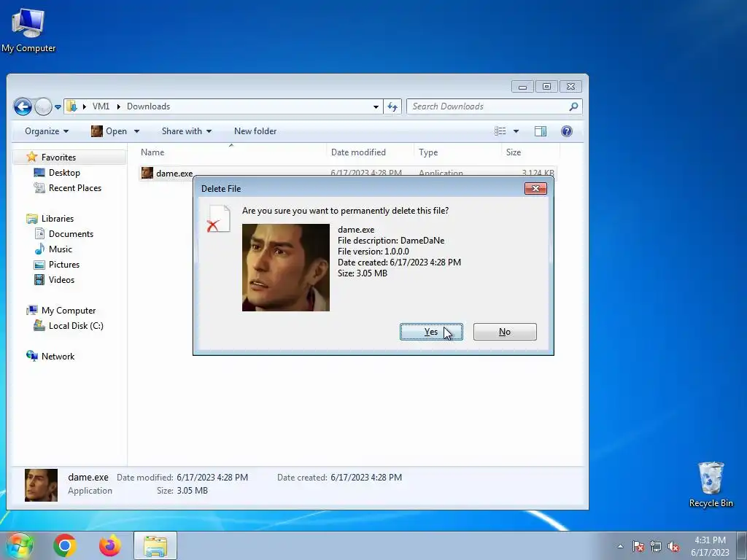Select My Computer in navigation pane

(x=68, y=311)
